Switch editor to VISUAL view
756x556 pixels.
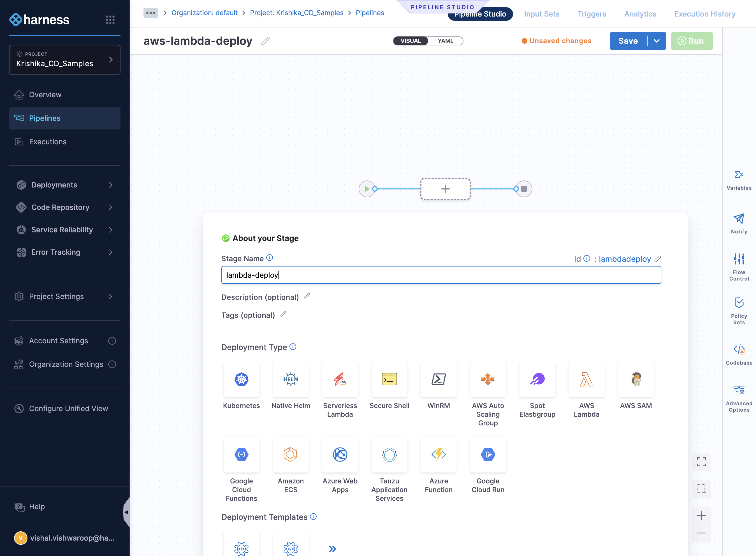pyautogui.click(x=411, y=41)
